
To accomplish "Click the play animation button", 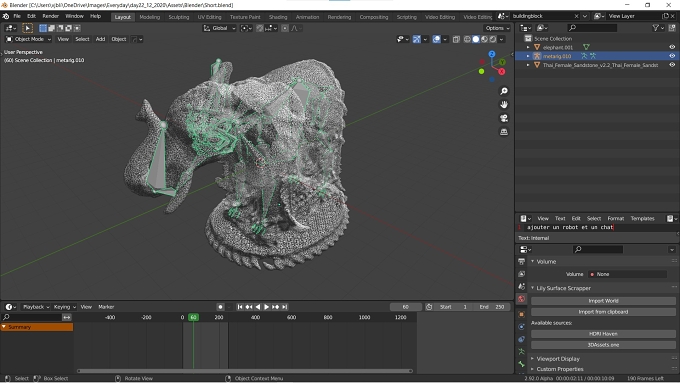I will point(267,307).
